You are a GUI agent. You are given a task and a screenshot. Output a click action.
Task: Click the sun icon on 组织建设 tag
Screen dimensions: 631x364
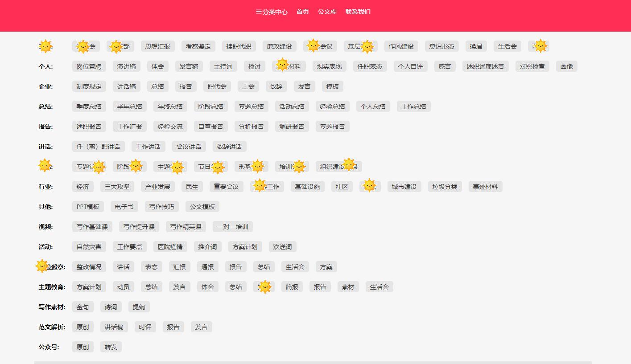[x=350, y=164]
